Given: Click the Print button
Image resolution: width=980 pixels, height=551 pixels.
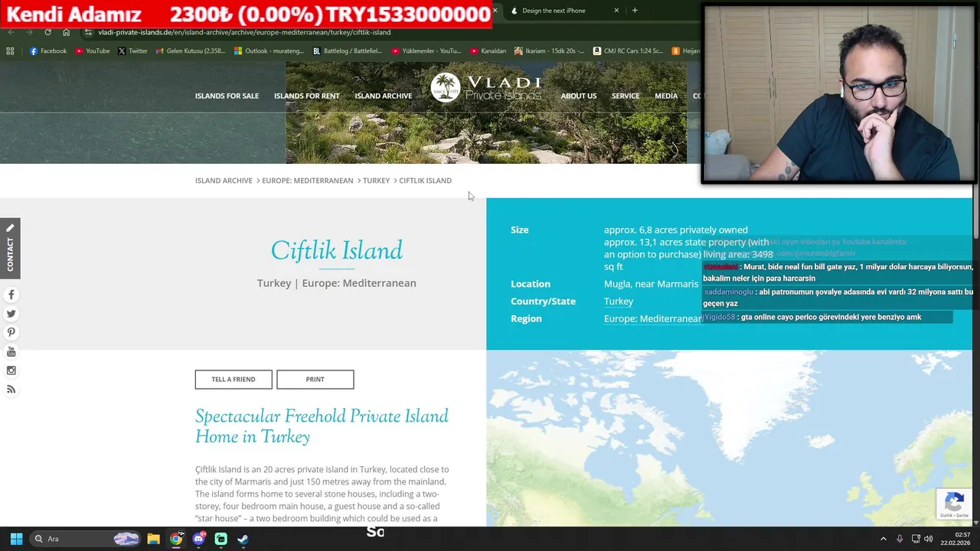Looking at the screenshot, I should pos(315,380).
